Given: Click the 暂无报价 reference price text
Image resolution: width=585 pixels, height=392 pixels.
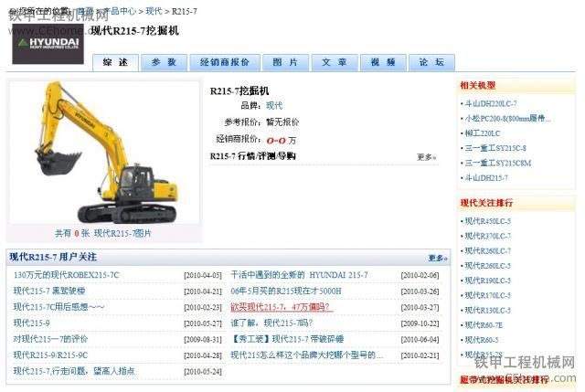Looking at the screenshot, I should click(282, 122).
